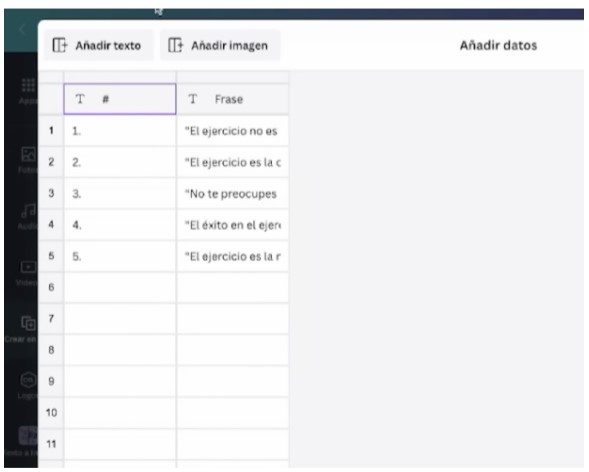Click the Añadir imagen button

pyautogui.click(x=220, y=45)
